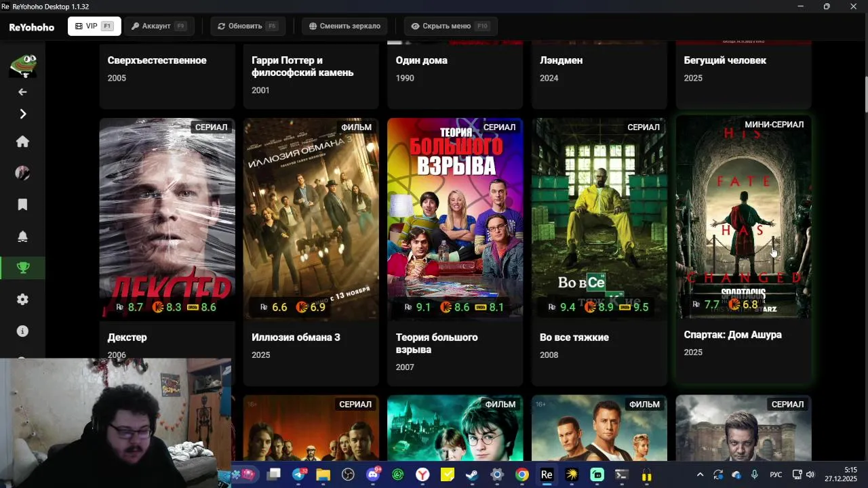The image size is (868, 488).
Task: Click title Гарри Поттер и философский камень
Action: tap(302, 66)
